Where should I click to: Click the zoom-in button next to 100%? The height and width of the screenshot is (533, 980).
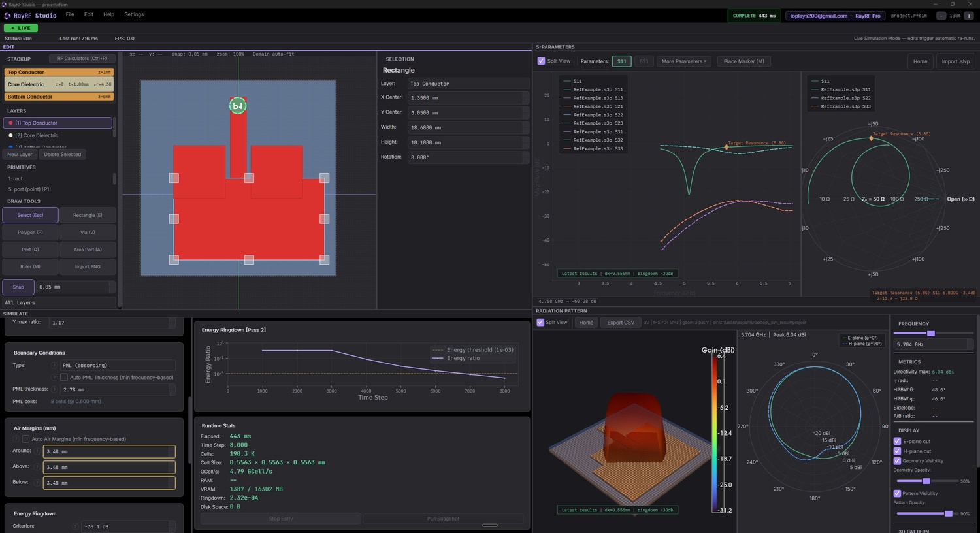(x=969, y=16)
